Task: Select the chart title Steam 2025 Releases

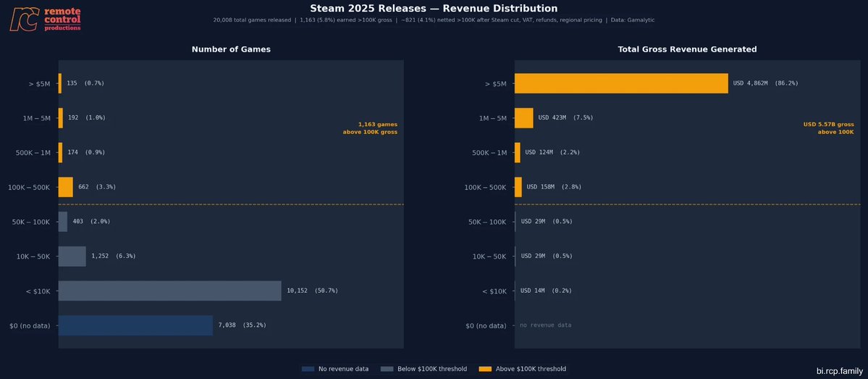Action: 434,8
